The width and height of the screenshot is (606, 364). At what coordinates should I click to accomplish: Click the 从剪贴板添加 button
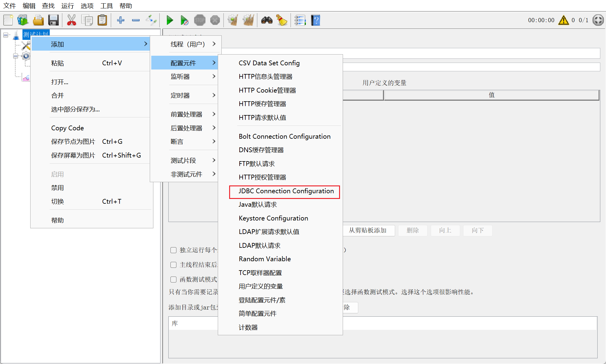point(368,230)
